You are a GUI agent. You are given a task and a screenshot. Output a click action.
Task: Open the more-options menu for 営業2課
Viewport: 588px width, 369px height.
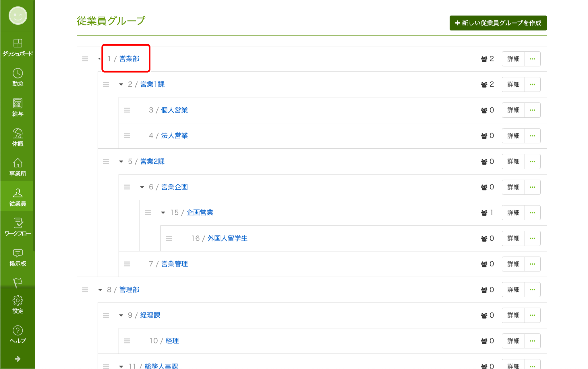click(533, 162)
